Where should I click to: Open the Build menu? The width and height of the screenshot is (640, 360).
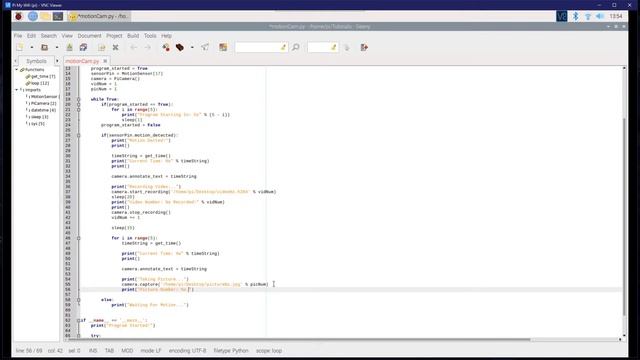click(x=133, y=36)
